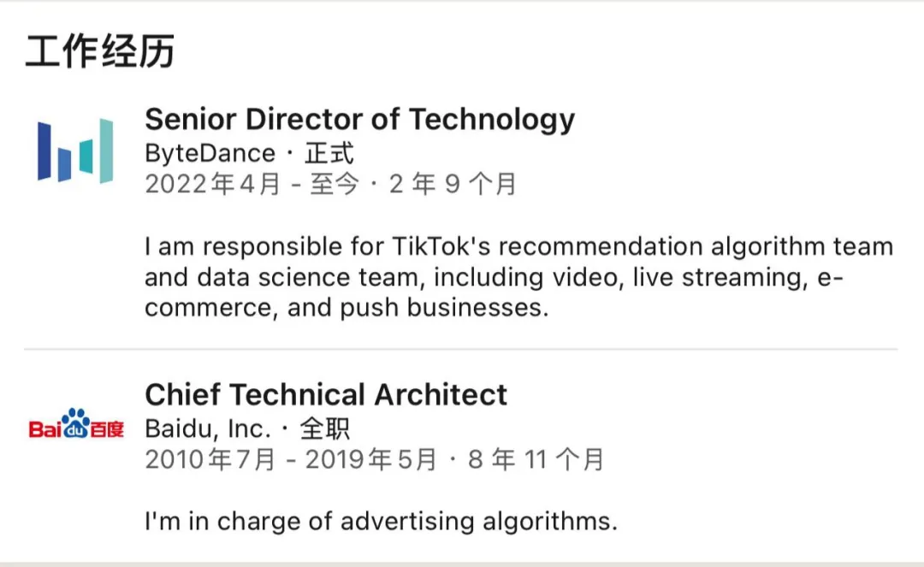
Task: Click the 工作经历 section heading
Action: pyautogui.click(x=99, y=51)
